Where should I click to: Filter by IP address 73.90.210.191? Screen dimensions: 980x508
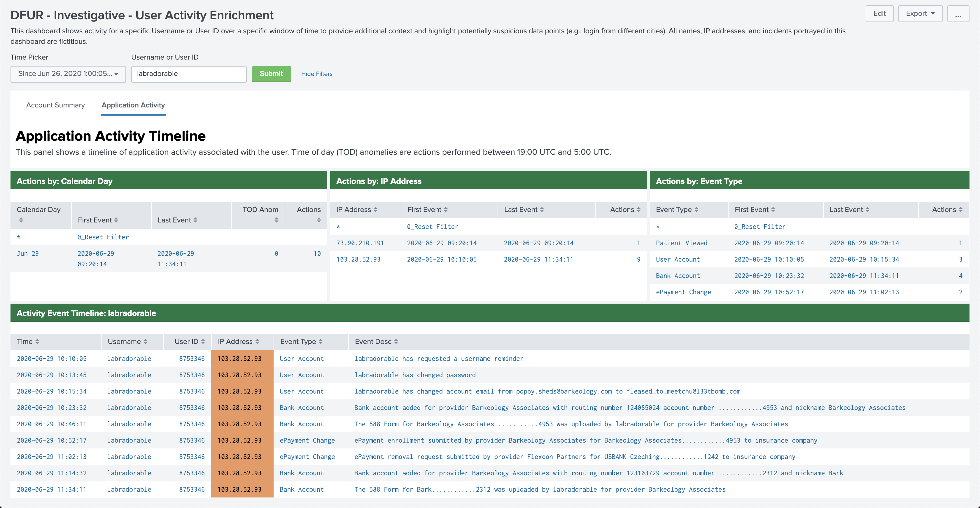[360, 243]
